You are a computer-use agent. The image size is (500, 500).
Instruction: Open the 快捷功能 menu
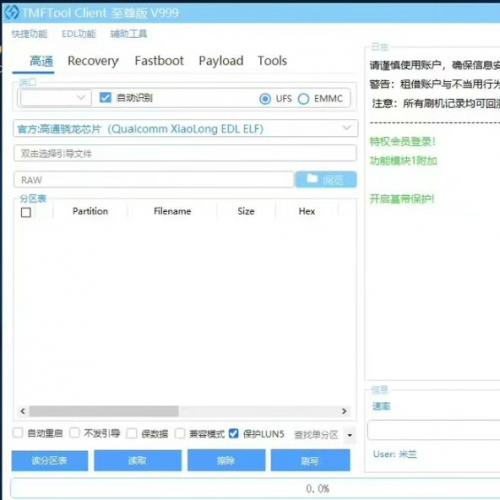(29, 34)
